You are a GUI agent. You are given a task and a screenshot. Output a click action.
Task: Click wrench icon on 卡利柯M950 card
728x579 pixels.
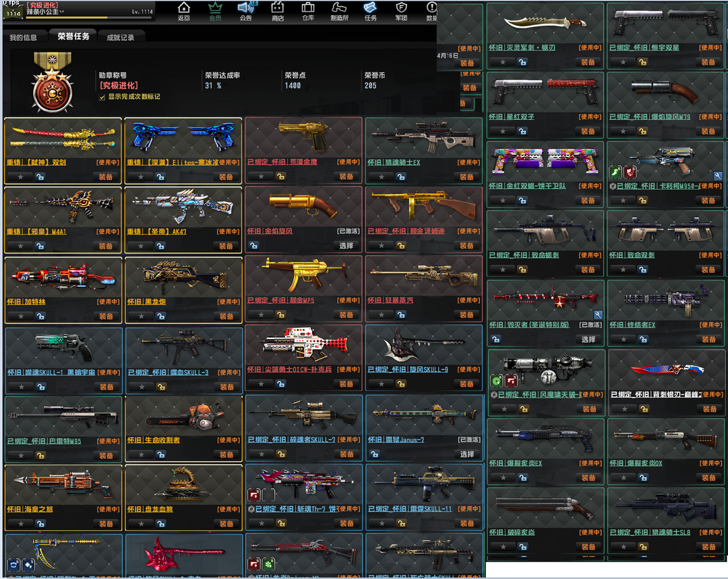click(x=718, y=175)
